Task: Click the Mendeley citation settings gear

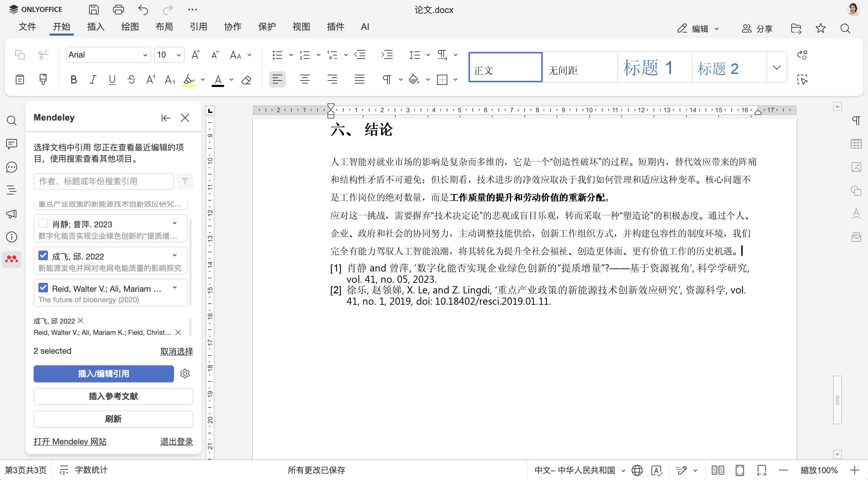Action: click(x=185, y=374)
